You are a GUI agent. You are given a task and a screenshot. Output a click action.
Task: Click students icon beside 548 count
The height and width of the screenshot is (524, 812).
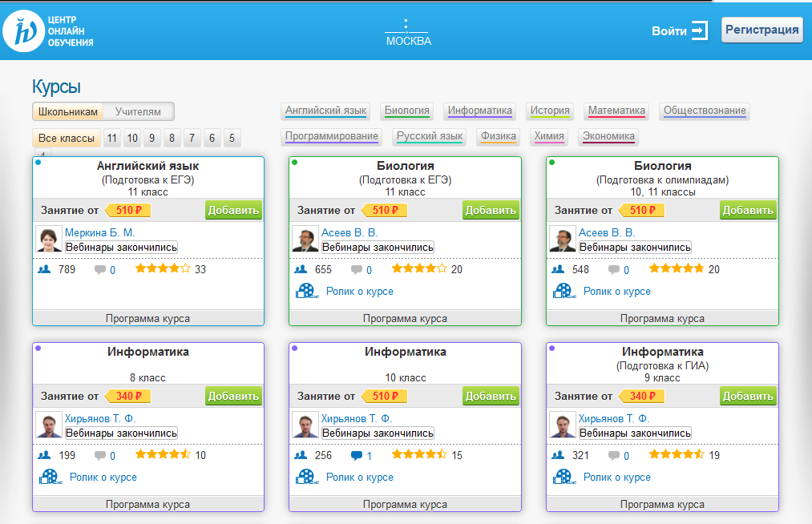pos(558,269)
